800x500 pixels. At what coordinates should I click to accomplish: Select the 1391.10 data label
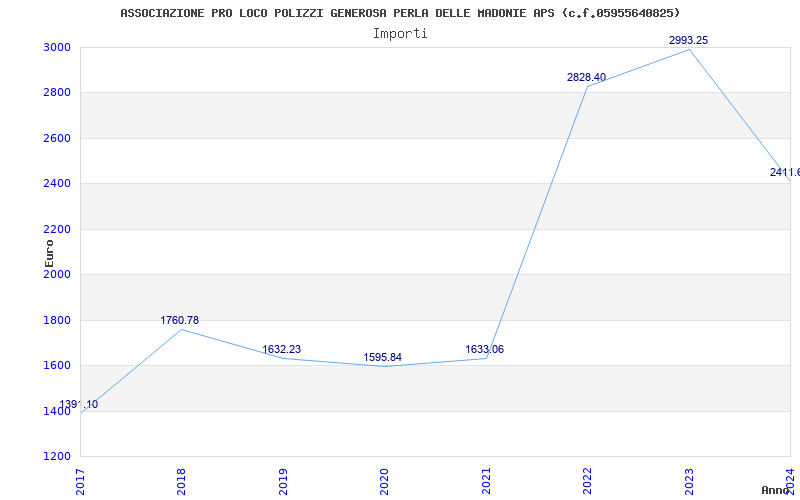point(79,405)
